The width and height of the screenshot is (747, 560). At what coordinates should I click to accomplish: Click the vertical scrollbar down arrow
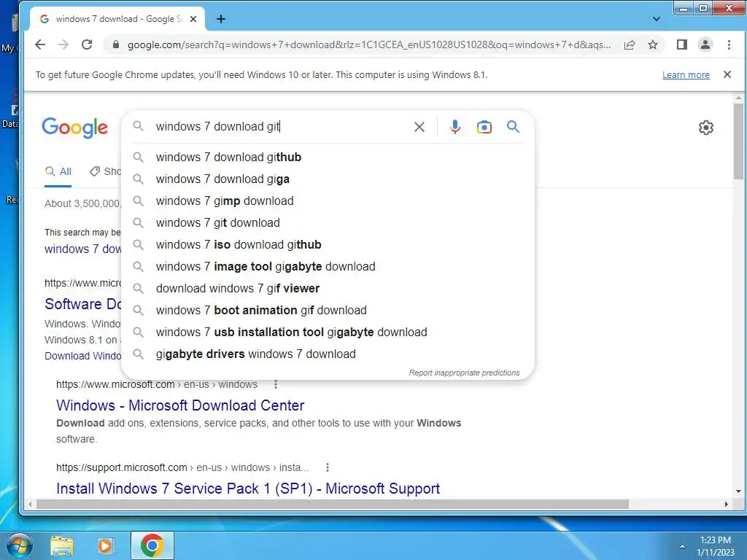coord(738,491)
